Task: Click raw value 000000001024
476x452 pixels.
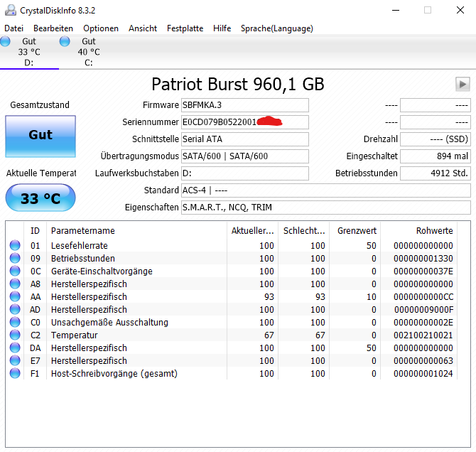Action: [x=423, y=373]
